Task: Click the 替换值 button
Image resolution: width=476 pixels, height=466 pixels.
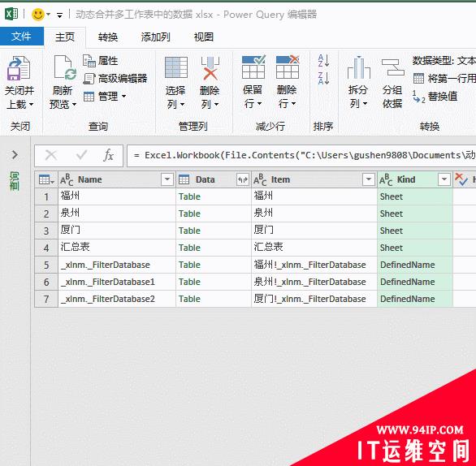Action: coord(435,97)
